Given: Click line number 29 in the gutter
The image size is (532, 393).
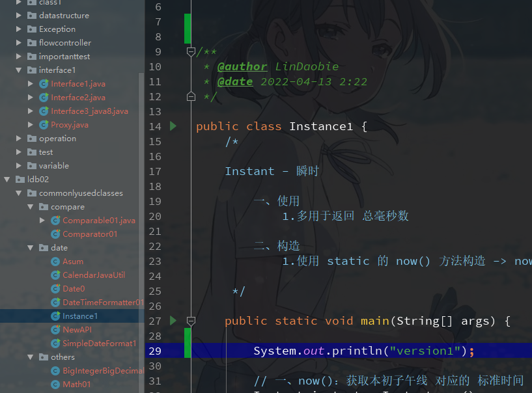Looking at the screenshot, I should (x=154, y=350).
